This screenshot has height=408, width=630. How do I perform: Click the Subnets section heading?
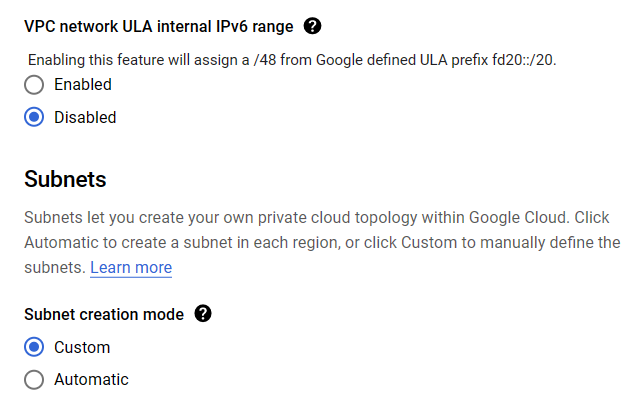coord(65,180)
